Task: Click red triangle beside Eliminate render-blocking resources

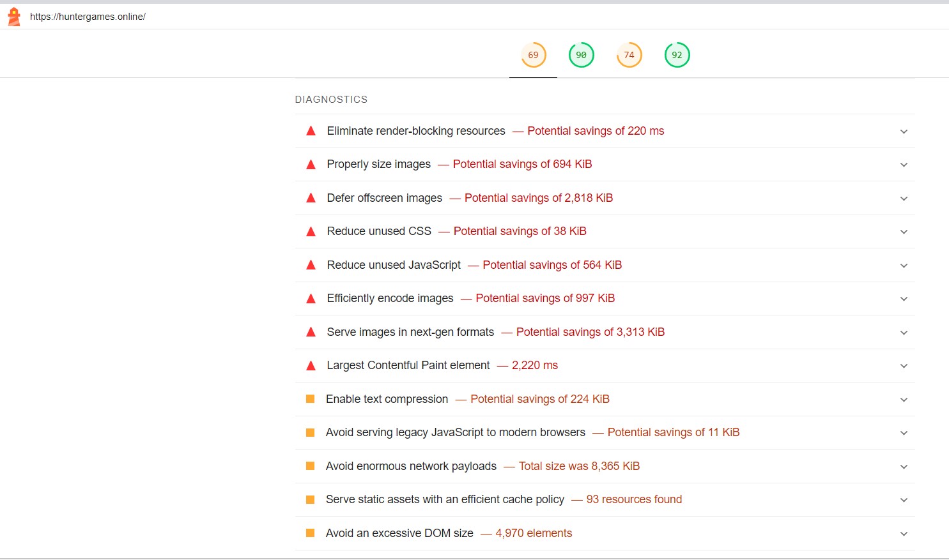Action: (x=311, y=131)
